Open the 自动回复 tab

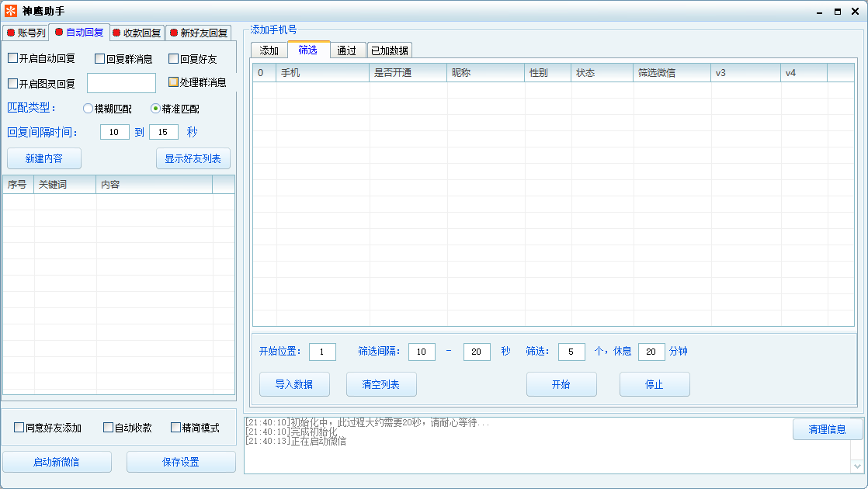pos(79,33)
